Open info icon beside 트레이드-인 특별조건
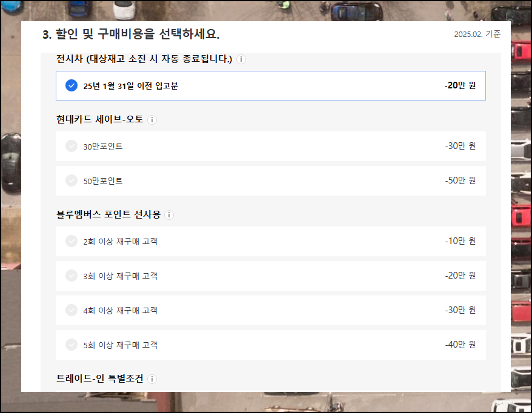Image resolution: width=532 pixels, height=413 pixels. click(152, 379)
